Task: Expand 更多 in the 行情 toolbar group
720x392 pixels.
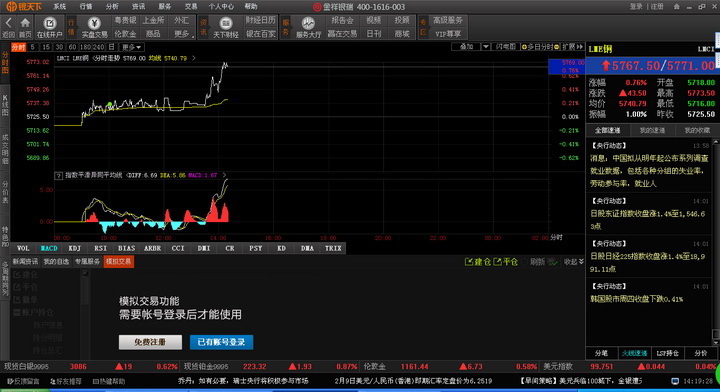Action: pos(182,34)
